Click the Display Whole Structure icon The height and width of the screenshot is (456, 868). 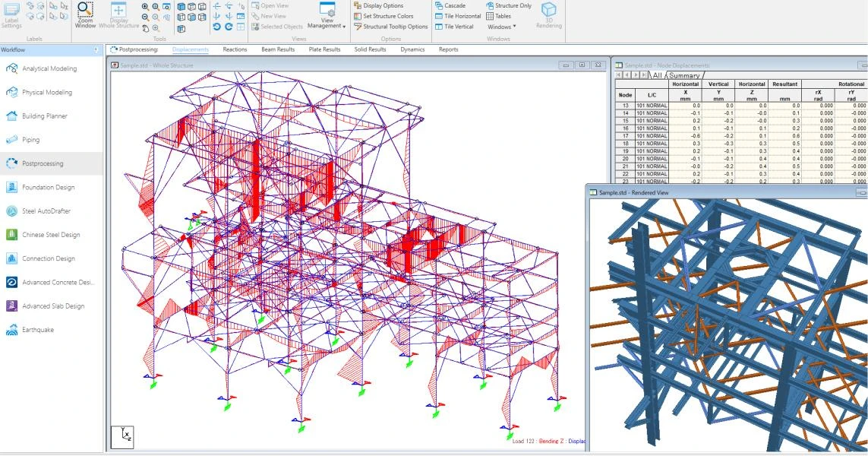[118, 14]
